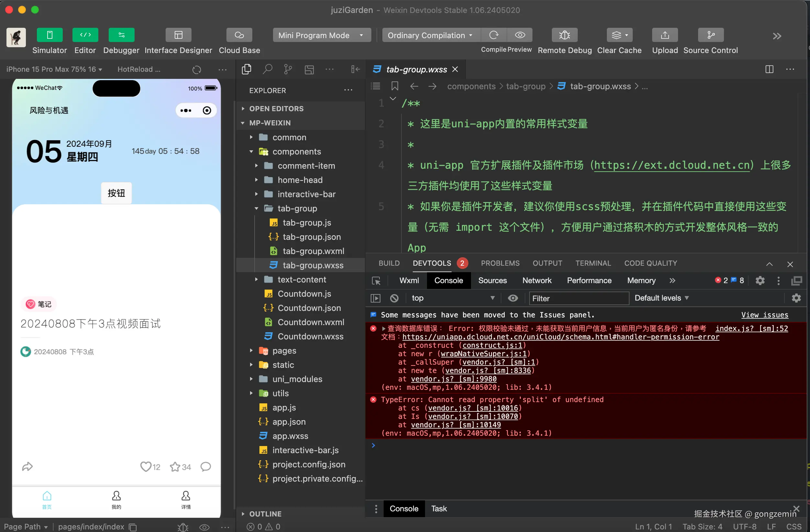Switch to the TERMINAL panel tab
Viewport: 810px width, 532px height.
click(593, 263)
